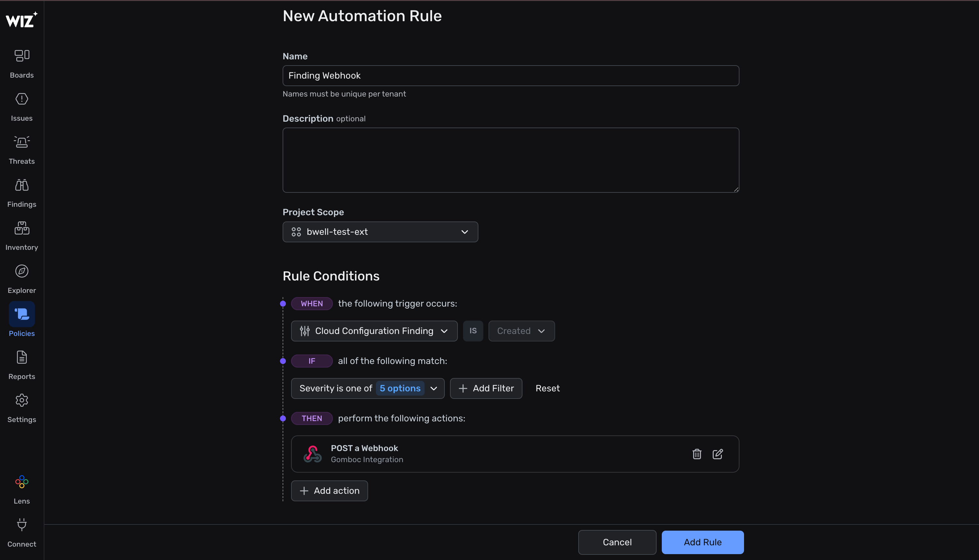Expand the Cloud Configuration Finding trigger dropdown

(374, 331)
